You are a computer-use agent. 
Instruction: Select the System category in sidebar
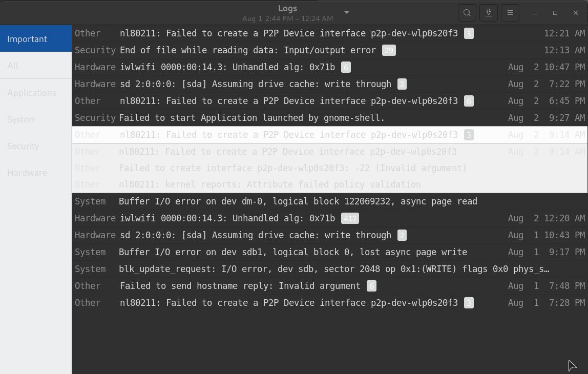click(36, 119)
